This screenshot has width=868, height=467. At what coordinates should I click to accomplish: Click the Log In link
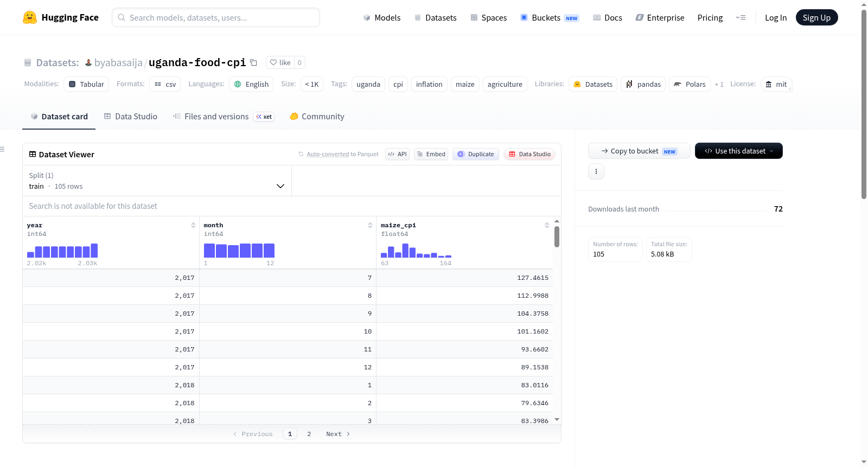776,17
